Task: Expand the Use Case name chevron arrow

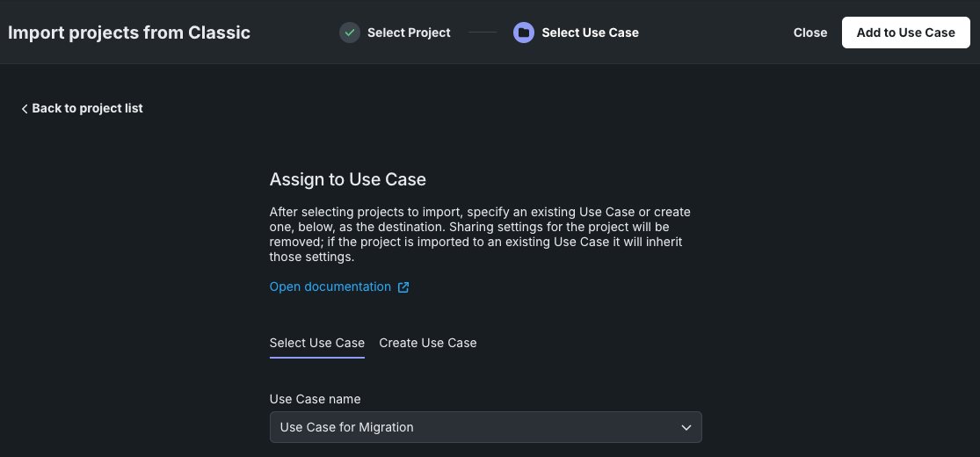Action: click(x=686, y=427)
